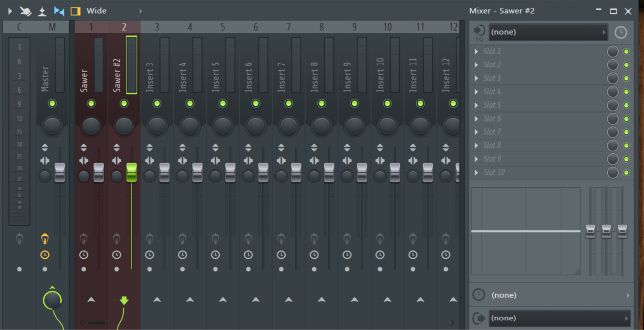
Task: Click Insert 9 swap channels up-down arrows
Action: [x=347, y=147]
